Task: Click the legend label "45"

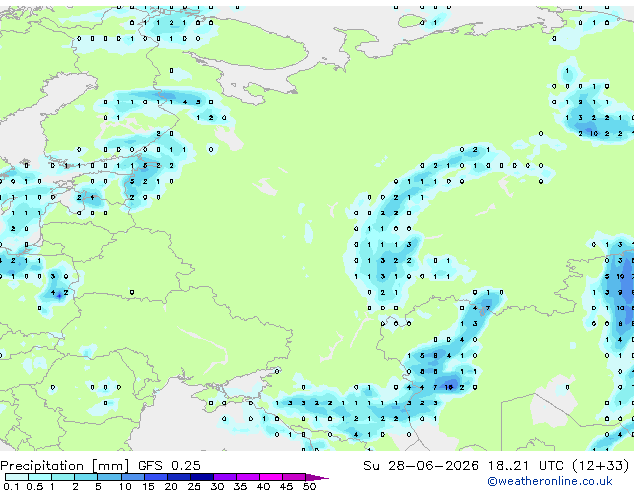Action: 286,486
